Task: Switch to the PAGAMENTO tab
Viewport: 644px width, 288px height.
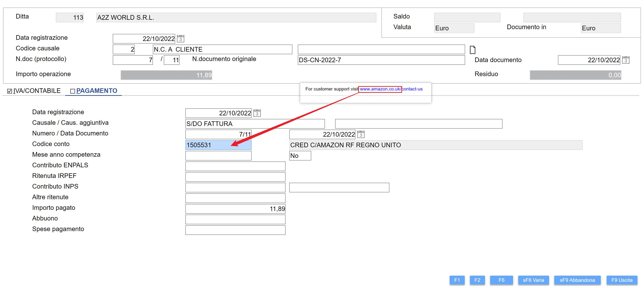Action: coord(96,91)
